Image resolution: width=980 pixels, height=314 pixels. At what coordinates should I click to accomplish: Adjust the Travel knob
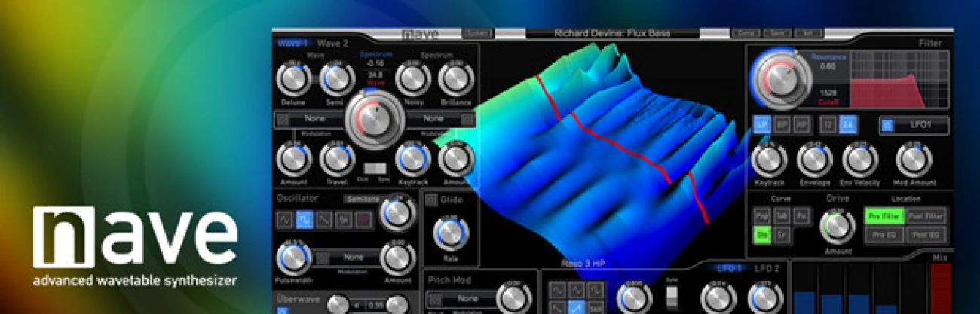pos(336,159)
